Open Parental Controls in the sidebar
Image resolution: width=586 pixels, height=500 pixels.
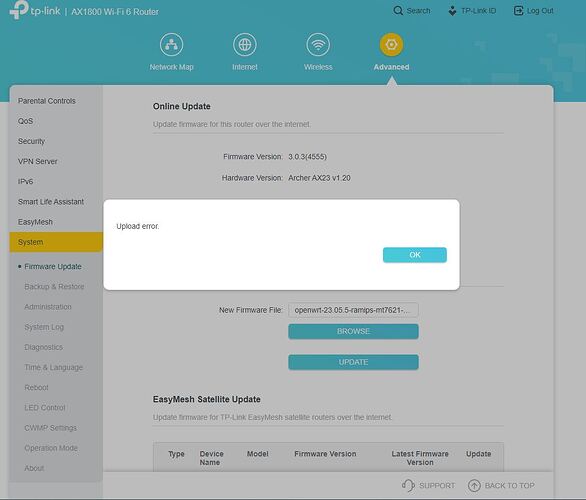[47, 101]
